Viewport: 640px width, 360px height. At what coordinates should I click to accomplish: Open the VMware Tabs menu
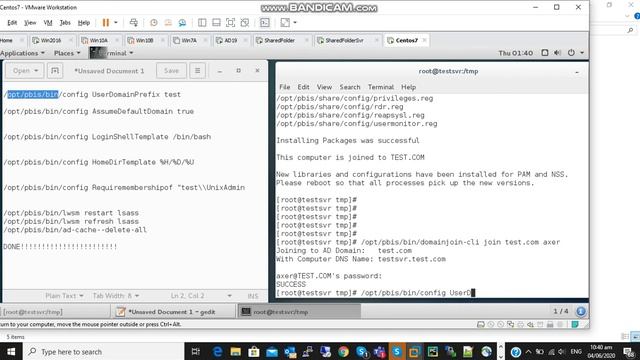(65, 23)
